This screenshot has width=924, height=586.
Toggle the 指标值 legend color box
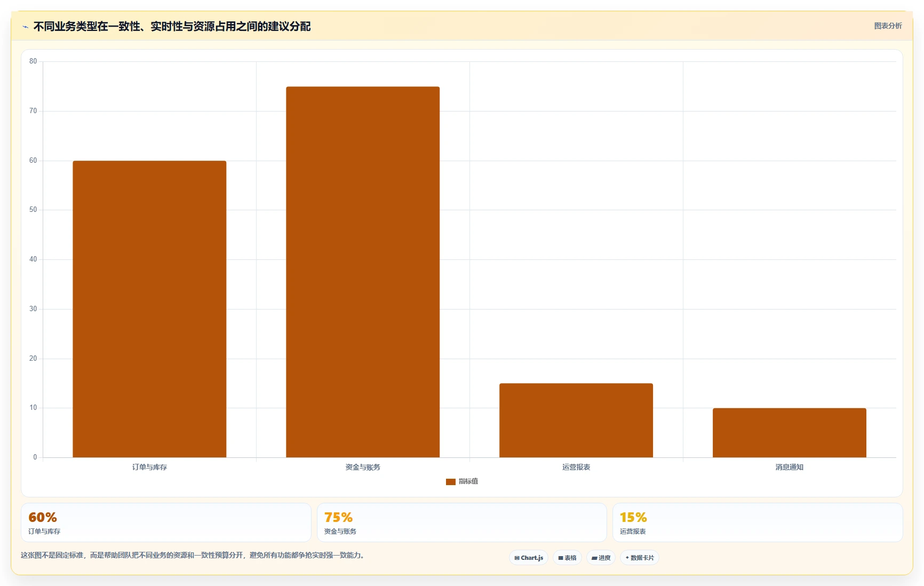point(451,481)
